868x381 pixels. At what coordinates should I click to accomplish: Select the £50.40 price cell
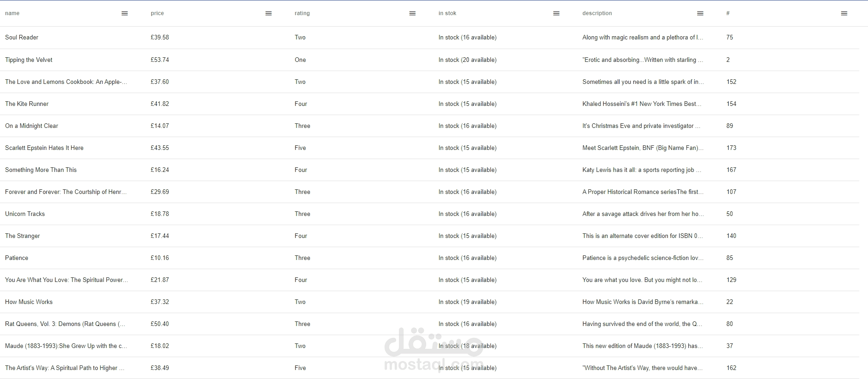[x=159, y=324]
